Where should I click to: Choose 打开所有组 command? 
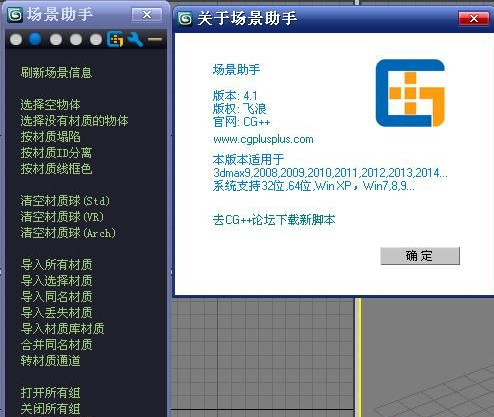click(50, 392)
